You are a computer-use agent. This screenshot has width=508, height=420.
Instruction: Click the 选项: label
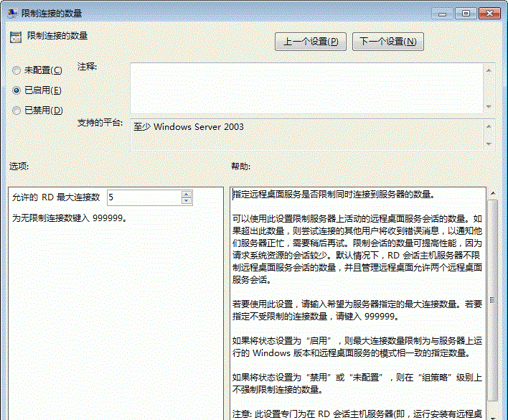[19, 167]
